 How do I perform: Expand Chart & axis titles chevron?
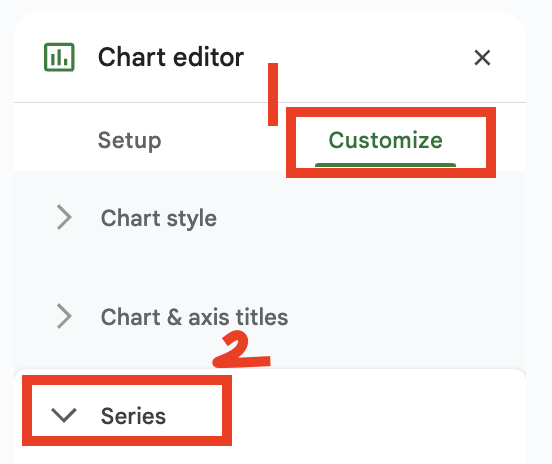pos(64,316)
